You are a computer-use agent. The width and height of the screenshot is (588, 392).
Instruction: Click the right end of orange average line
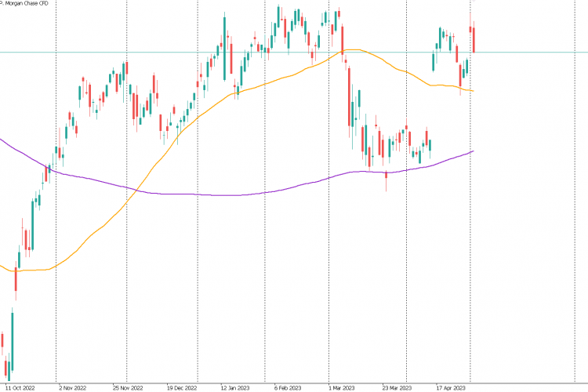coord(473,91)
